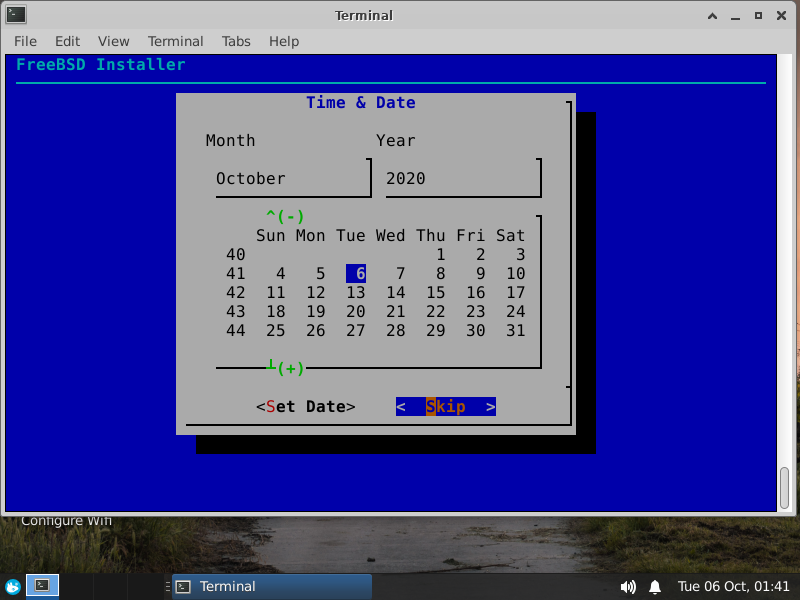Click the terminal window title bar icon
800x600 pixels.
click(16, 15)
